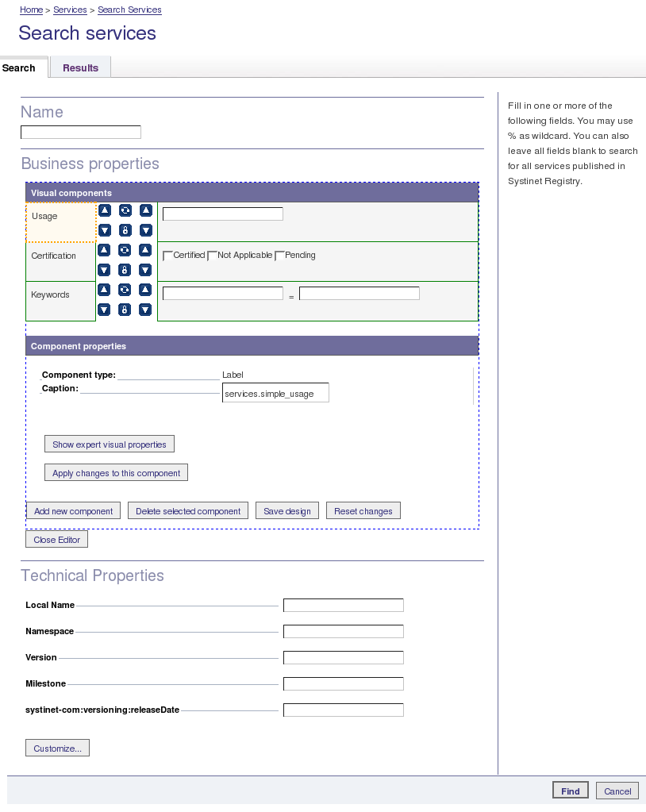Click the down arrow beside the Certification label
The image size is (646, 812).
pos(104,270)
